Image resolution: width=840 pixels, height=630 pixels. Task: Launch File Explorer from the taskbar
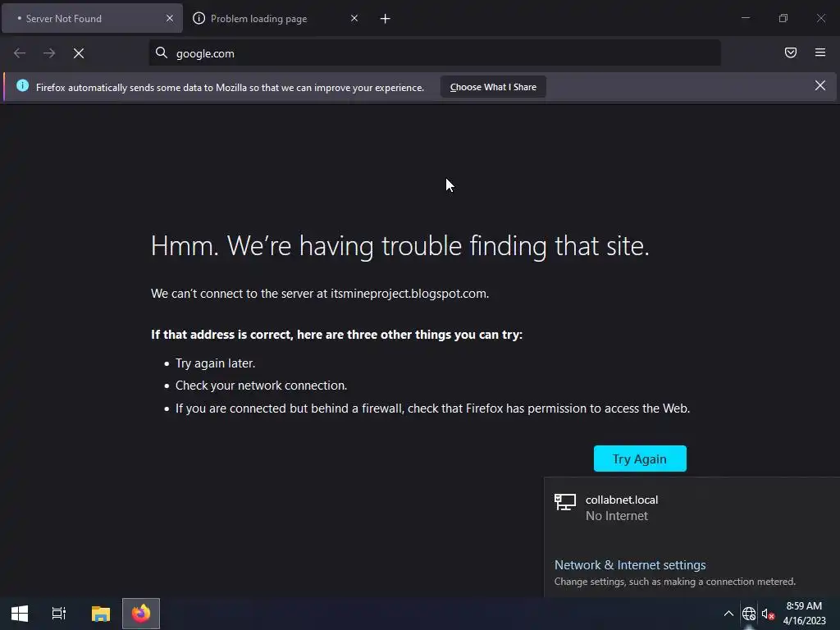(x=101, y=614)
